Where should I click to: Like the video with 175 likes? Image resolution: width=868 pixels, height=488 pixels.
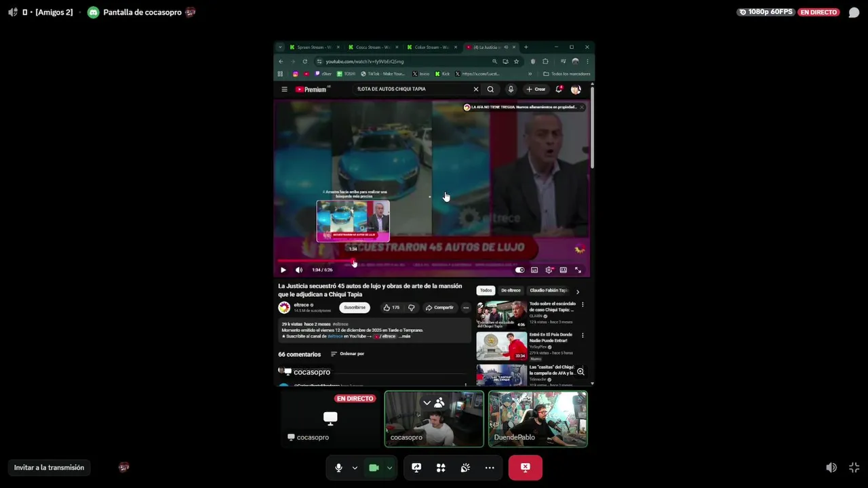391,308
